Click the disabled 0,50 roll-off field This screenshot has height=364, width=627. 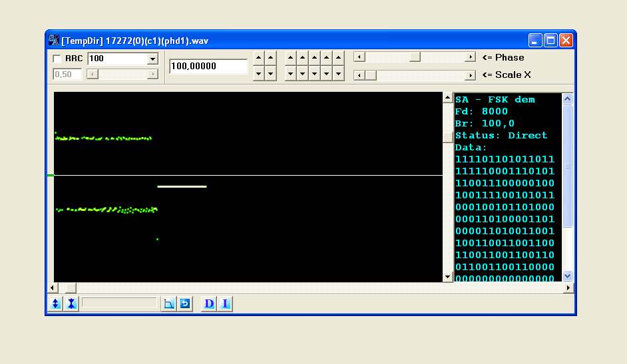(67, 75)
